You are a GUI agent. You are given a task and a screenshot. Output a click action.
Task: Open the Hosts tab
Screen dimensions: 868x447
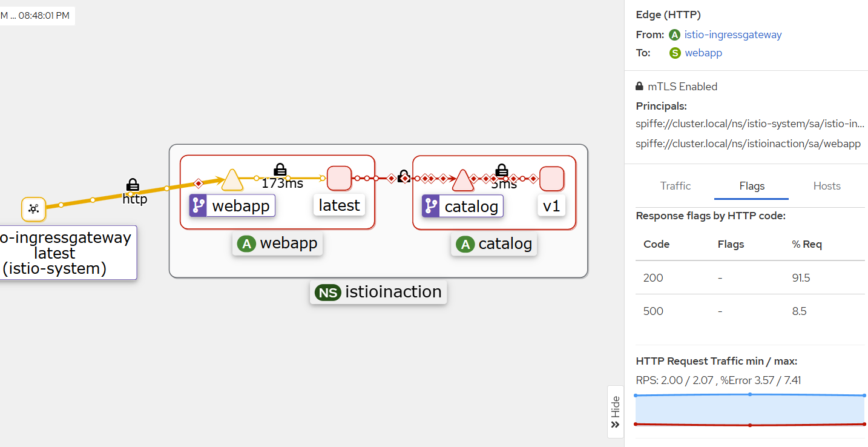(x=827, y=186)
